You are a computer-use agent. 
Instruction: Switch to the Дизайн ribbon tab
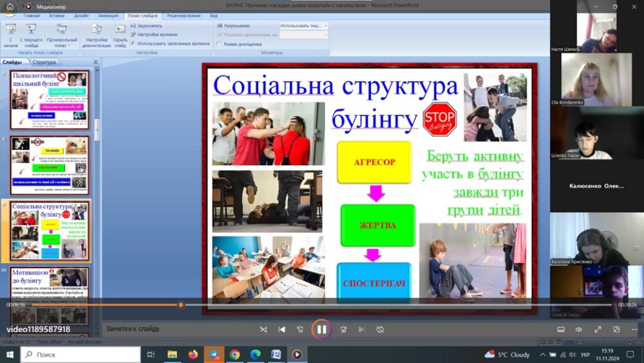point(81,15)
